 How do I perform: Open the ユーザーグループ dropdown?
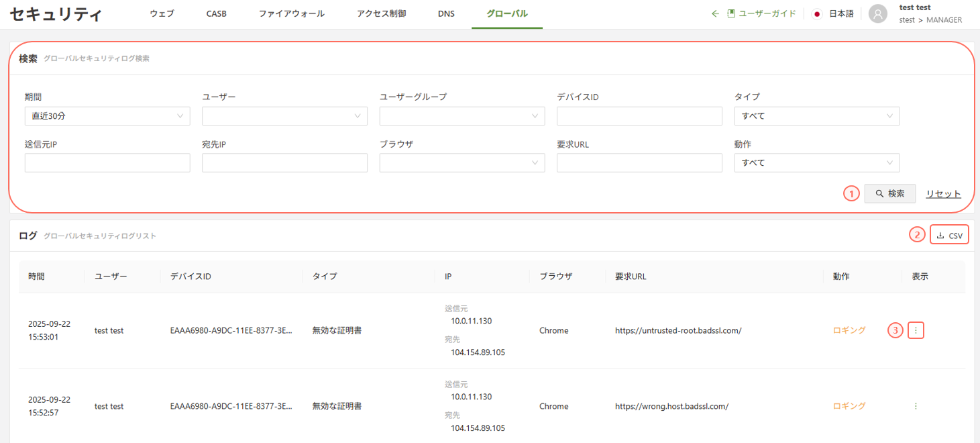[461, 116]
